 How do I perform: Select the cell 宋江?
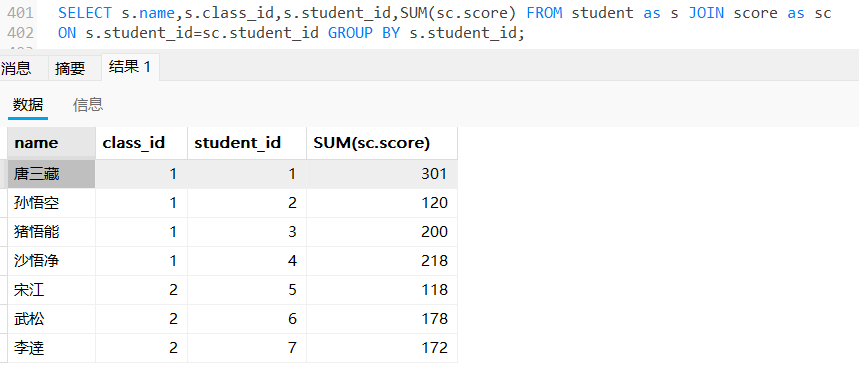point(51,290)
